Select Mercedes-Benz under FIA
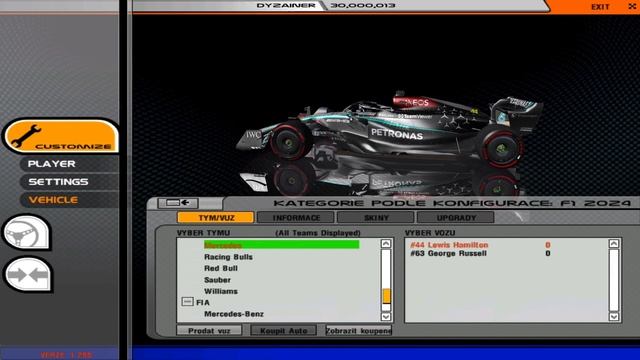 (234, 314)
